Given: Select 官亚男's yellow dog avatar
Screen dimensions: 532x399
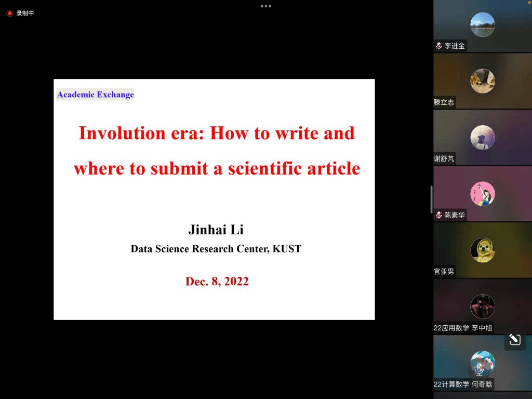Looking at the screenshot, I should click(482, 250).
